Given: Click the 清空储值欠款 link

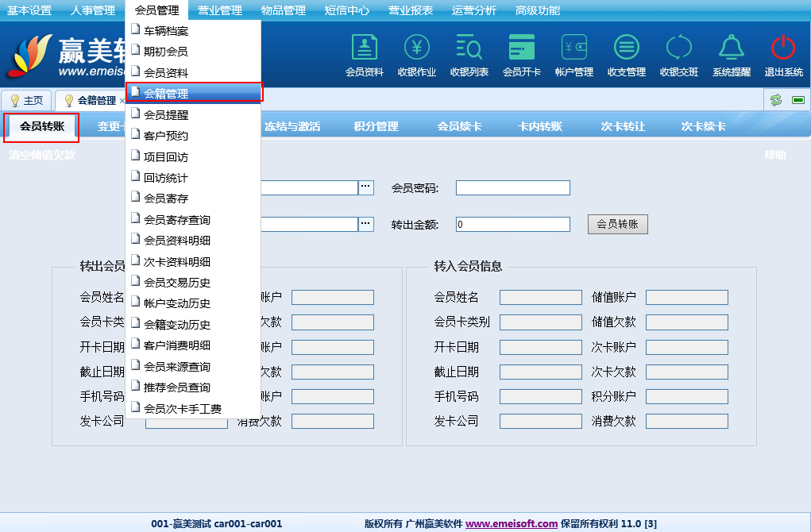Looking at the screenshot, I should pos(42,155).
